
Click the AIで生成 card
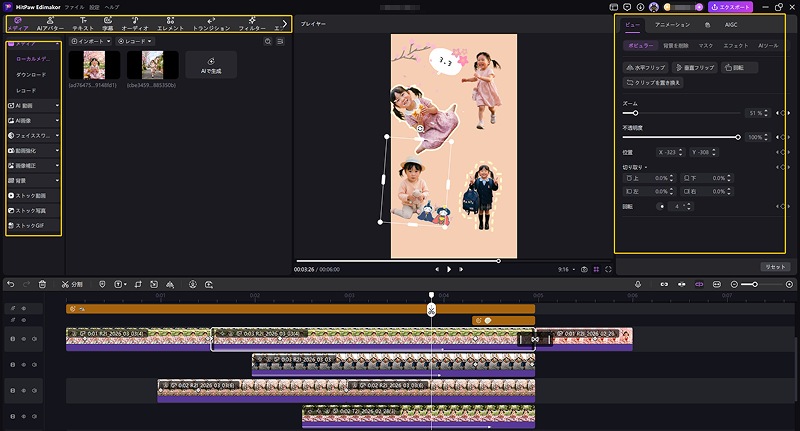[x=211, y=65]
